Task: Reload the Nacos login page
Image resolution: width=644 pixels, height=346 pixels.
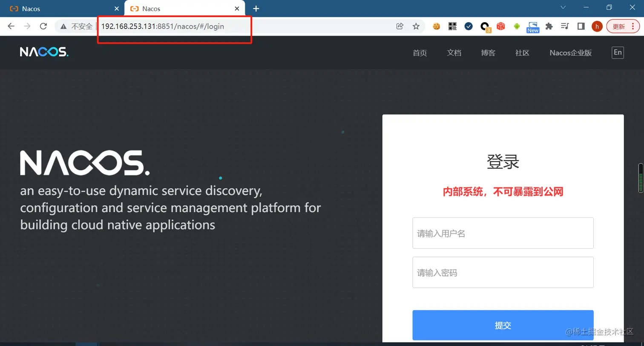Action: pyautogui.click(x=43, y=26)
